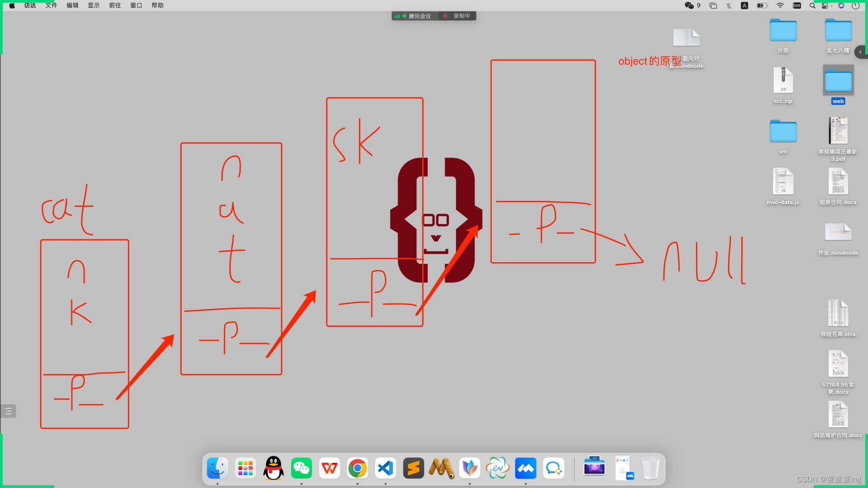Open the 访达 menu
The height and width of the screenshot is (488, 868).
click(30, 5)
